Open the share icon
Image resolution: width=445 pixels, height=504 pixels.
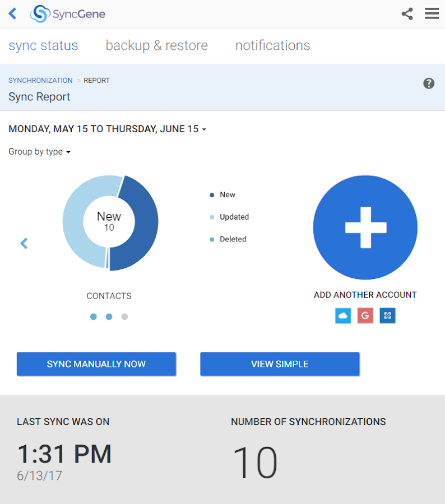coord(407,14)
